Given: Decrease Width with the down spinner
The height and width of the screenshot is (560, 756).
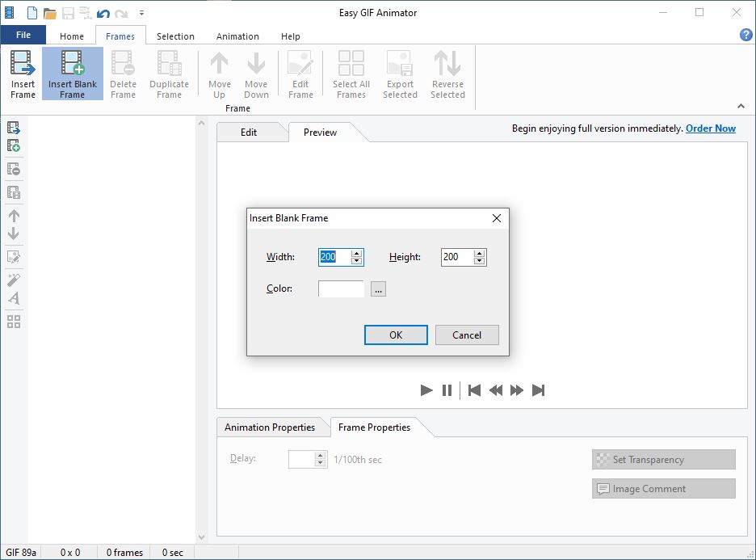Looking at the screenshot, I should [x=356, y=261].
